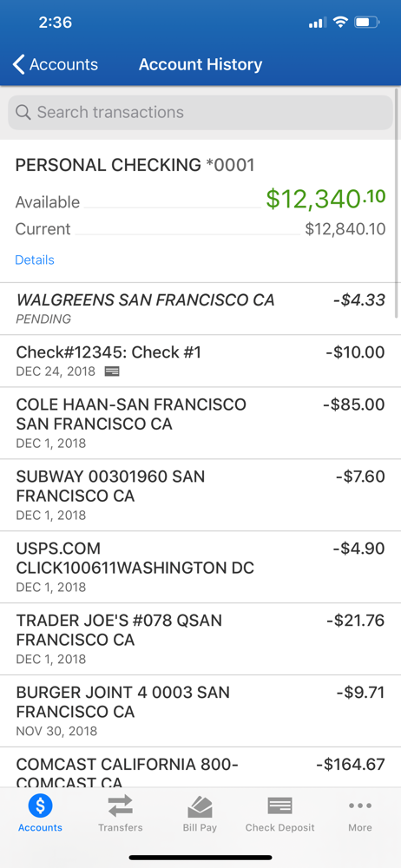Open pending Walgreens San Francisco transaction
This screenshot has width=401, height=868.
(200, 309)
